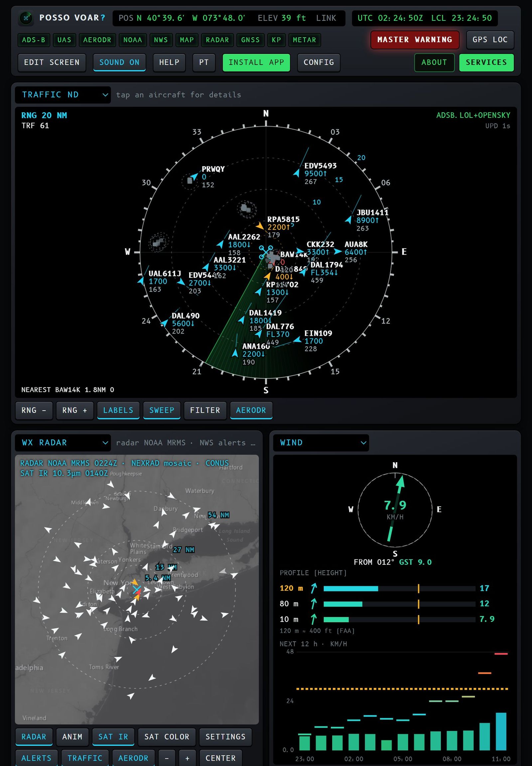Select the EIN109 aircraft icon

click(297, 340)
